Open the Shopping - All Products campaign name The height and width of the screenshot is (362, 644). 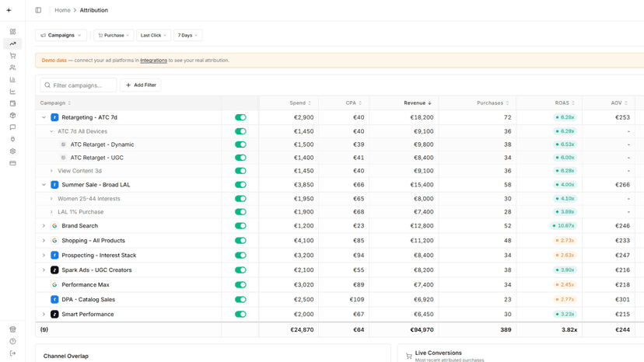(93, 241)
